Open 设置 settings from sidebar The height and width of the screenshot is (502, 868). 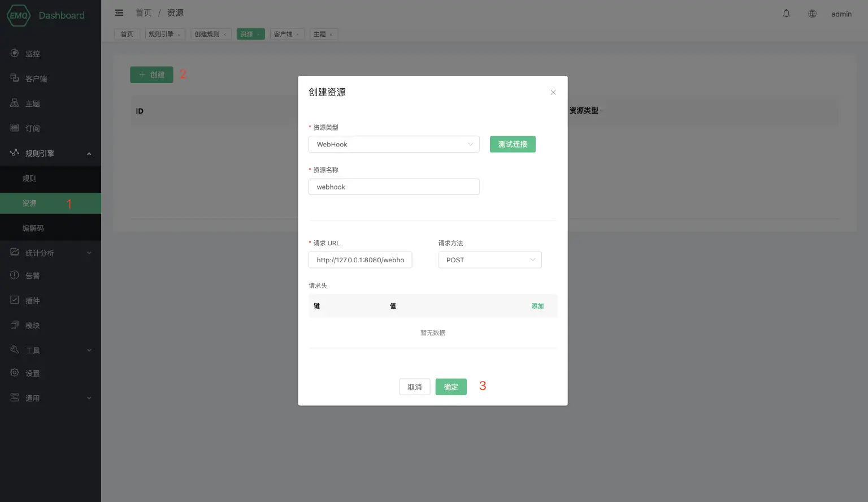pyautogui.click(x=32, y=373)
